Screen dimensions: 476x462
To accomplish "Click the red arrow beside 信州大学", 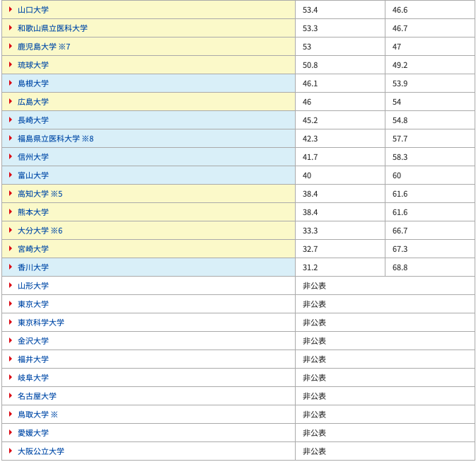I will tap(11, 156).
